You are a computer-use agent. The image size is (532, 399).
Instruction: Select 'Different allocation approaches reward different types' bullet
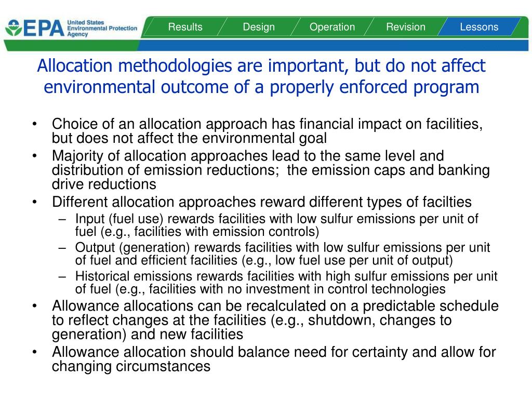coord(262,202)
